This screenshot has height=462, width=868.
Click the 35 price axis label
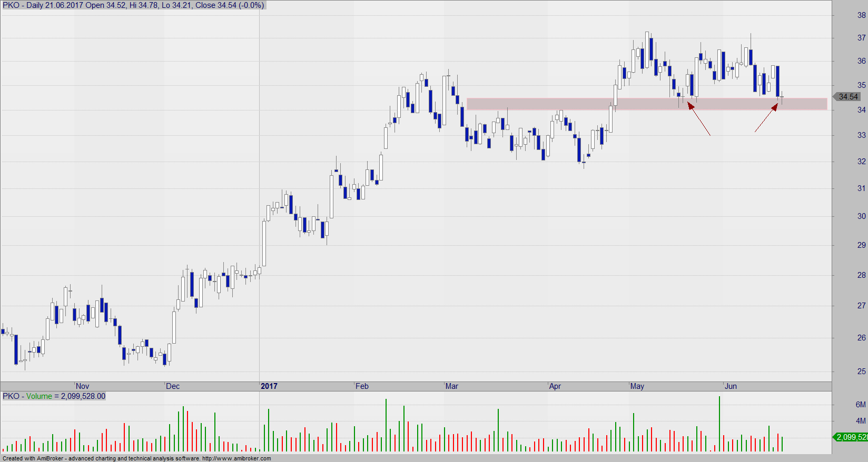[x=861, y=85]
